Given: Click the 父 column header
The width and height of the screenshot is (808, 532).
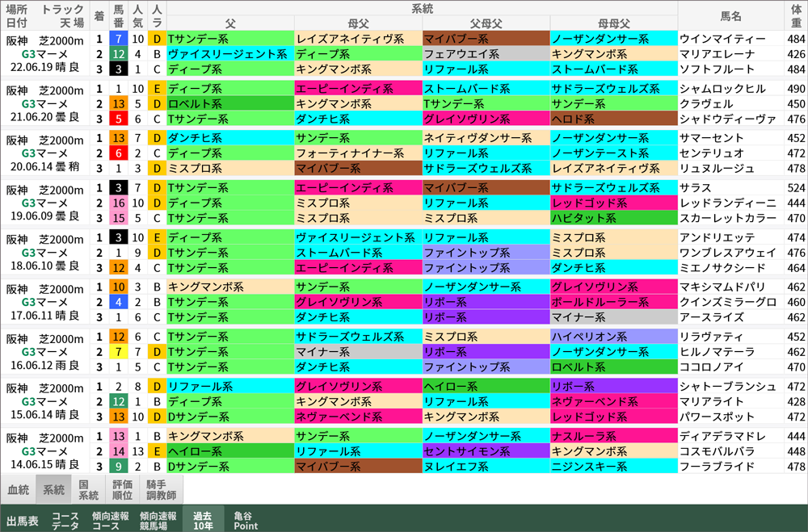Looking at the screenshot, I should [x=230, y=23].
